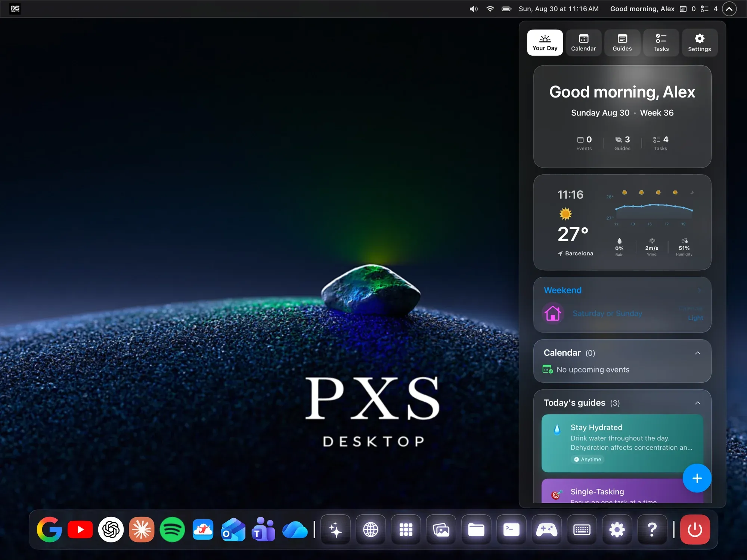
Task: Open the Outlook dock icon
Action: point(233,529)
